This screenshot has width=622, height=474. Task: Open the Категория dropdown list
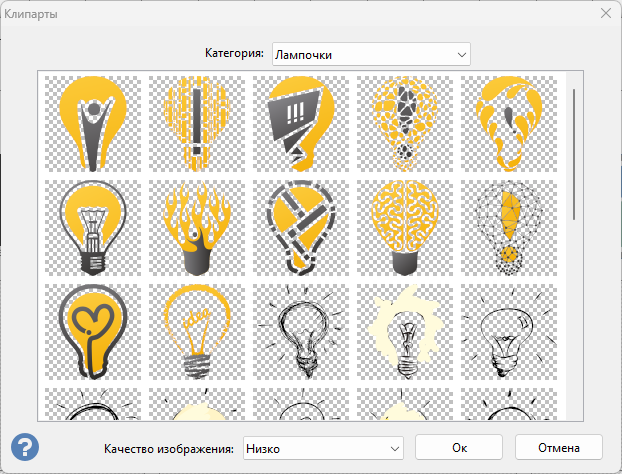[370, 53]
